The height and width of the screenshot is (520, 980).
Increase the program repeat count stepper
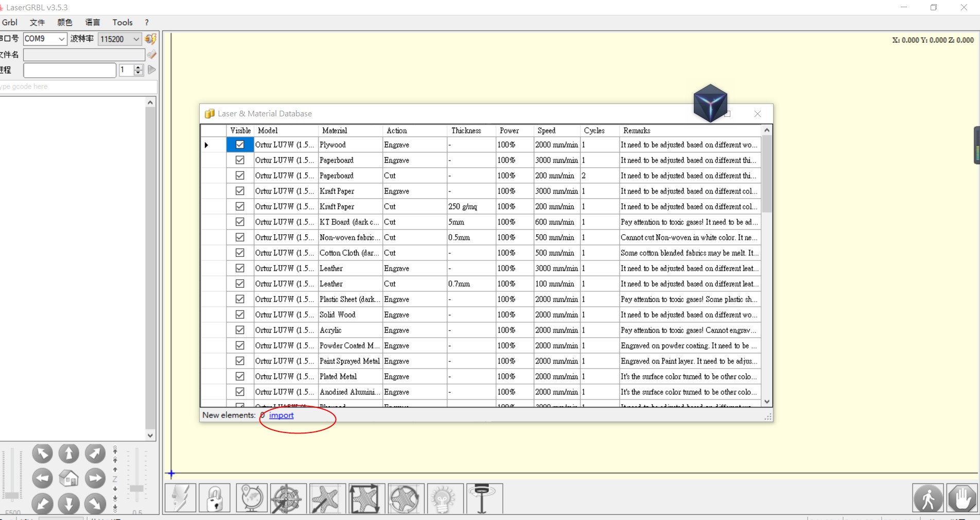(138, 67)
